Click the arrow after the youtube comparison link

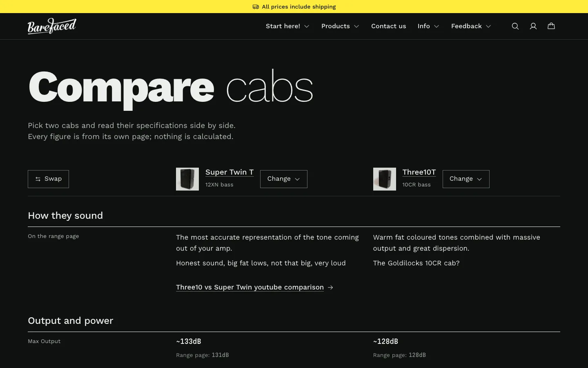[x=330, y=287]
